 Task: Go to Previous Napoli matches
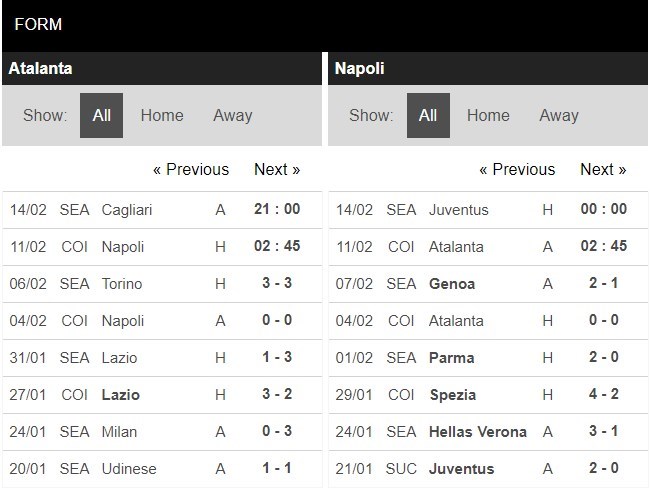[517, 169]
